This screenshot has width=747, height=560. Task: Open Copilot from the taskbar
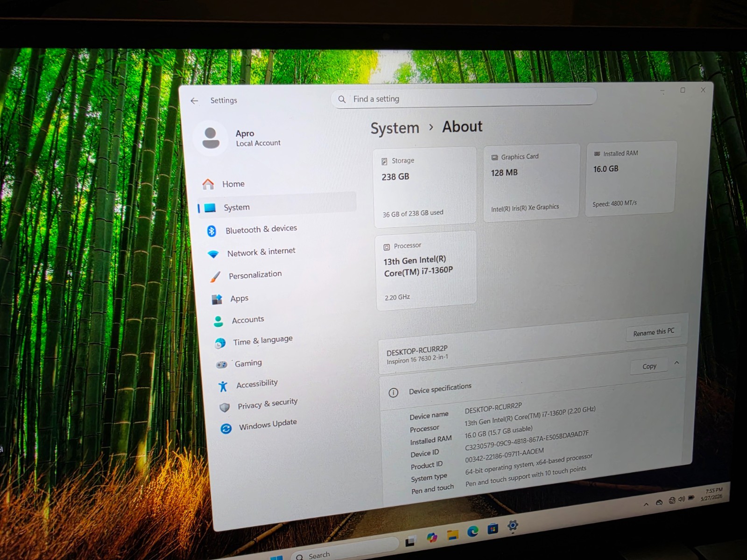(x=432, y=538)
